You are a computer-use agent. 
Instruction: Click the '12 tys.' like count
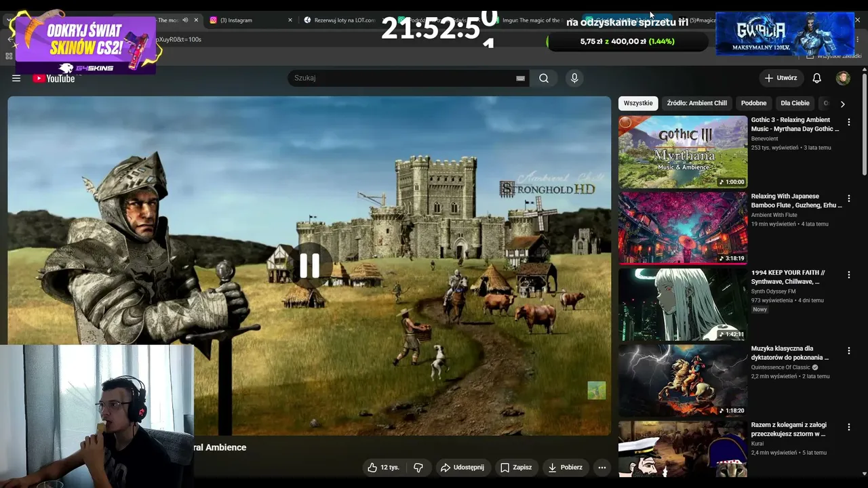[390, 467]
